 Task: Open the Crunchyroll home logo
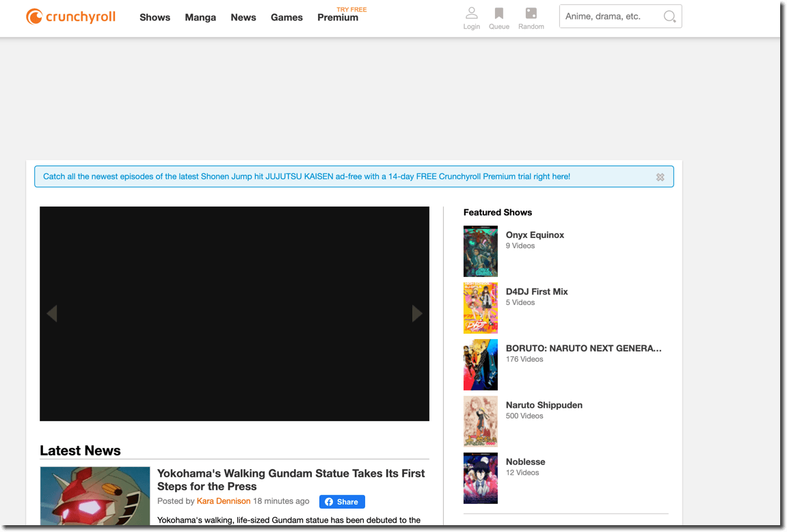pos(71,16)
